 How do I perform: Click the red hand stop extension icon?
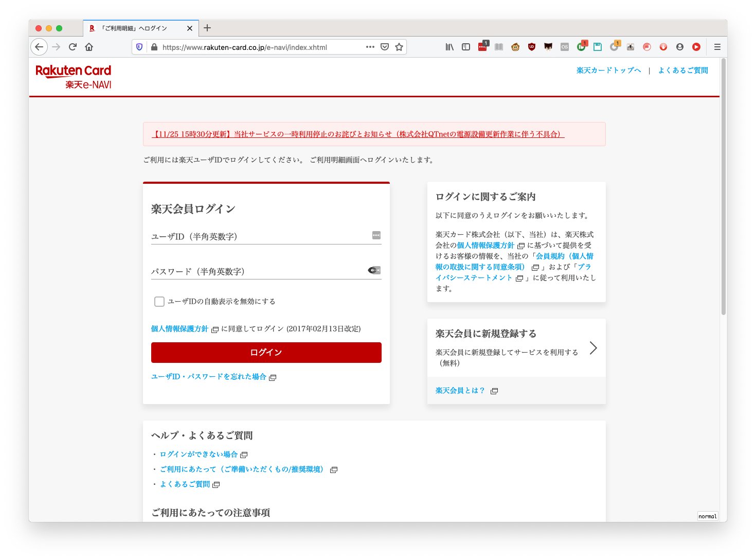click(x=663, y=47)
